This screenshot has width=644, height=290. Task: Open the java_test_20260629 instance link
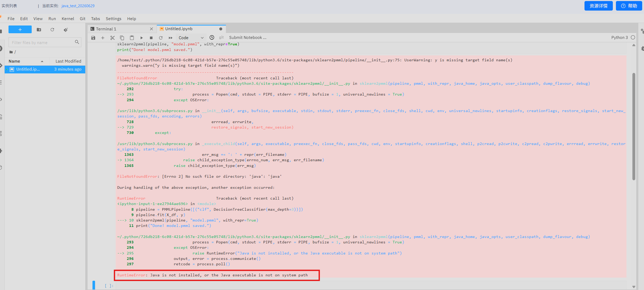(x=78, y=6)
